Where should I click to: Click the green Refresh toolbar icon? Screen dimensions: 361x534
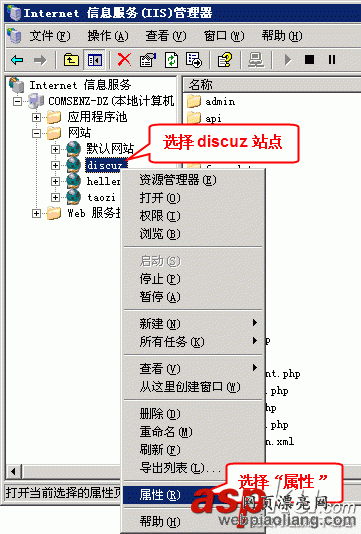click(x=171, y=60)
